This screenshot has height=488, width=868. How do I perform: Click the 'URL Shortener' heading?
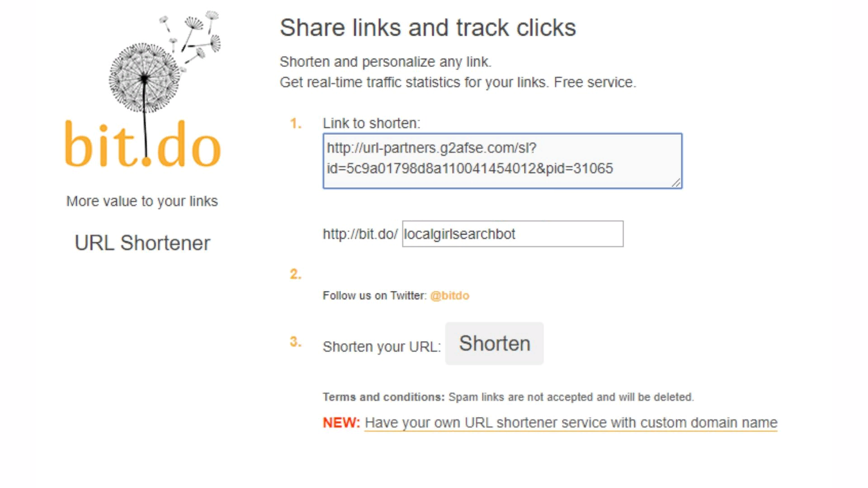[x=142, y=243]
